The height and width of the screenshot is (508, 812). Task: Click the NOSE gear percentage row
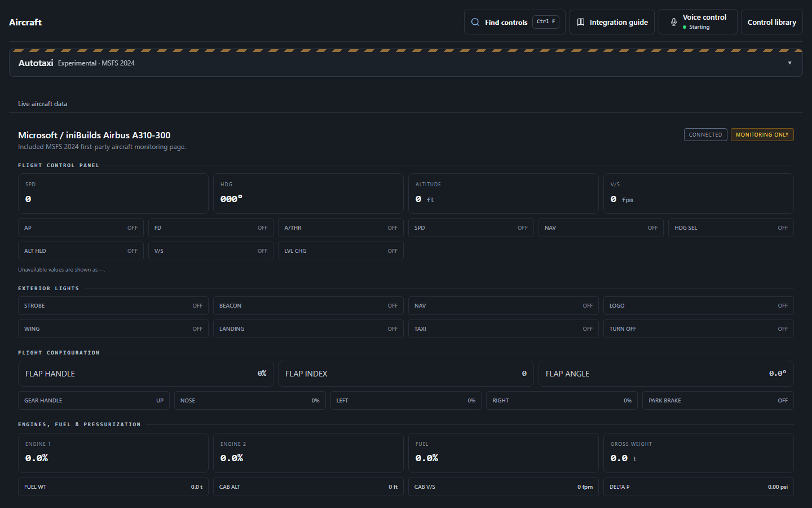coord(250,401)
